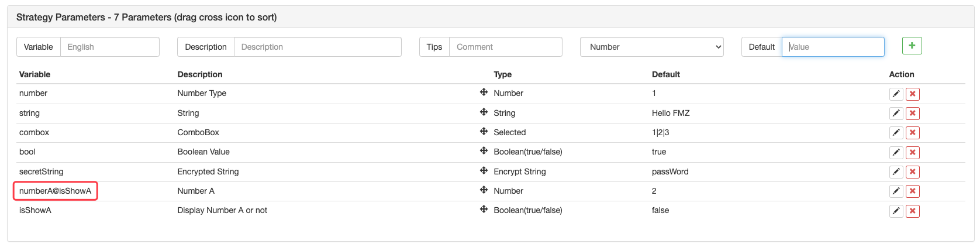Remove the isShowA parameter row
This screenshot has width=980, height=247.
click(x=912, y=211)
